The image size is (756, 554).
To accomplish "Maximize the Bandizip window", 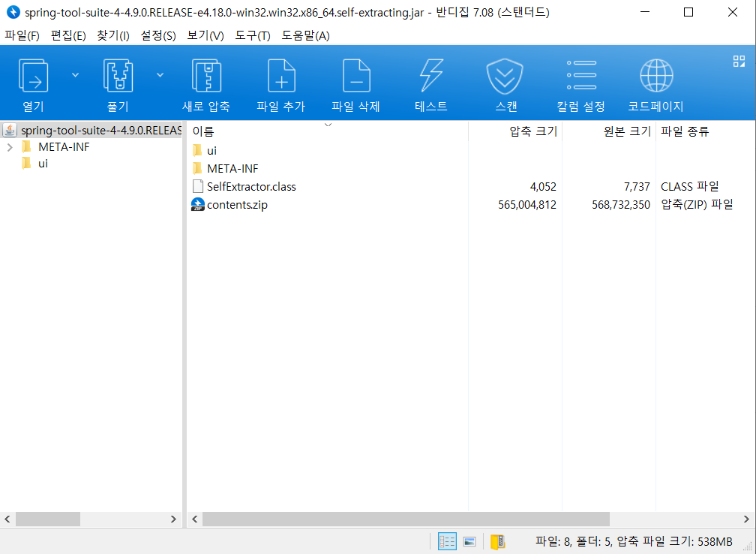I will coord(688,12).
